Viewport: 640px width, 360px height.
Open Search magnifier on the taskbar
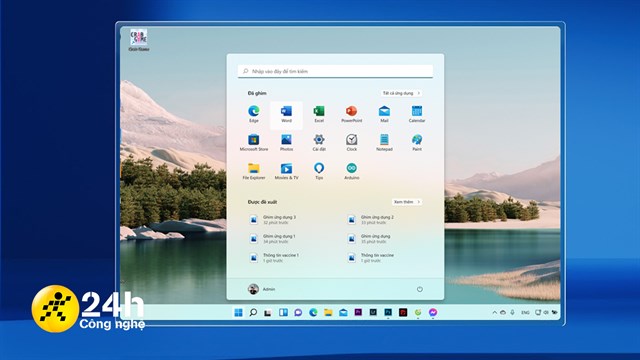click(253, 313)
